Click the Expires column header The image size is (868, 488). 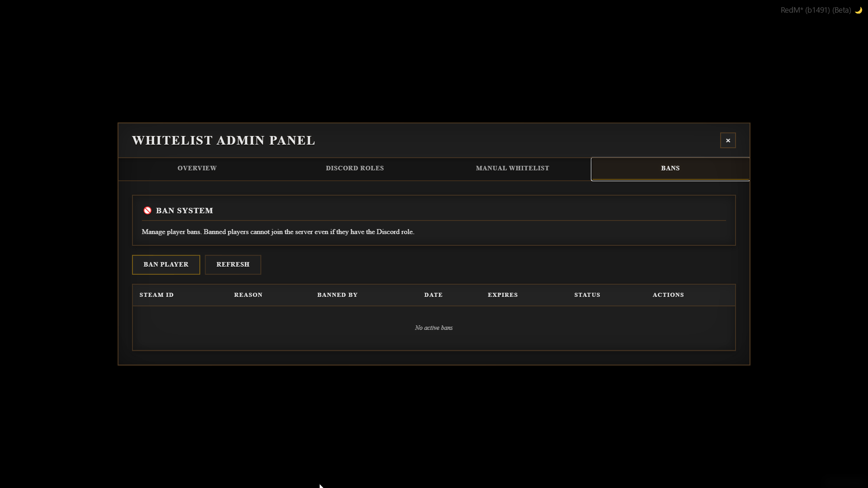click(x=503, y=295)
